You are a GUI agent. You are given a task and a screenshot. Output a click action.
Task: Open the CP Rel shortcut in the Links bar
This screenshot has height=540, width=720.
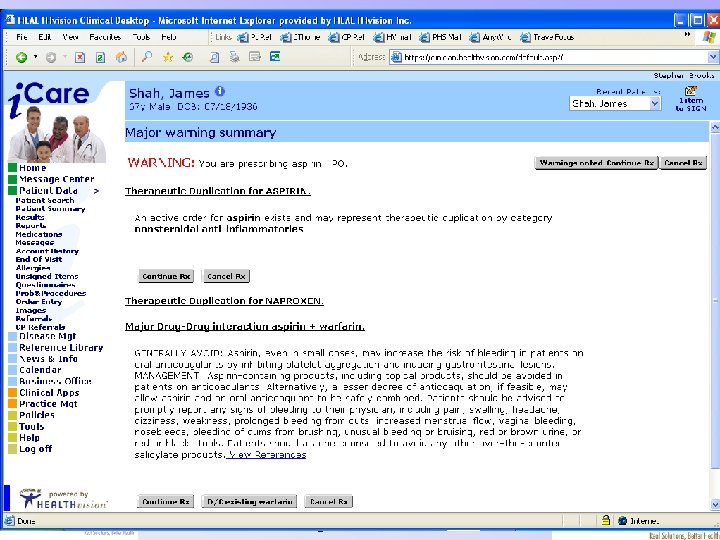pos(346,37)
